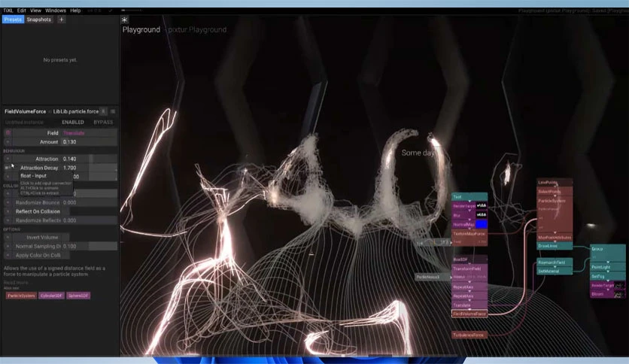Open the View menu
Viewport: 629px width, 364px height.
tap(35, 11)
